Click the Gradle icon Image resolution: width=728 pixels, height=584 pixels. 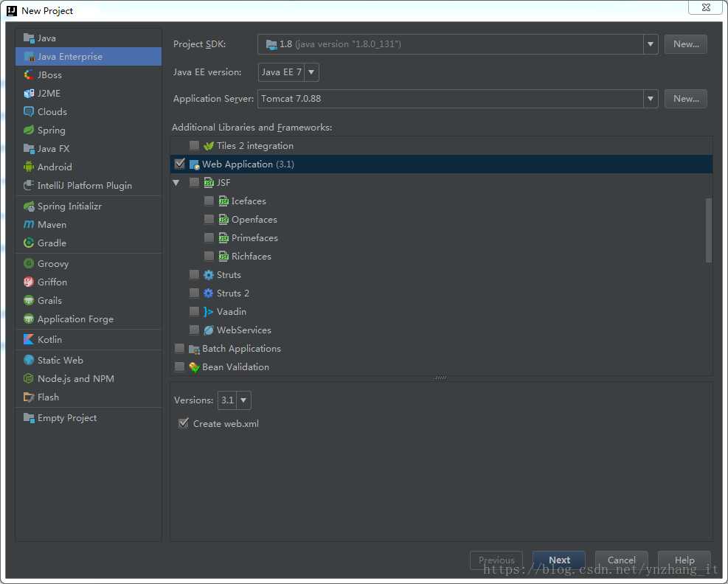29,243
